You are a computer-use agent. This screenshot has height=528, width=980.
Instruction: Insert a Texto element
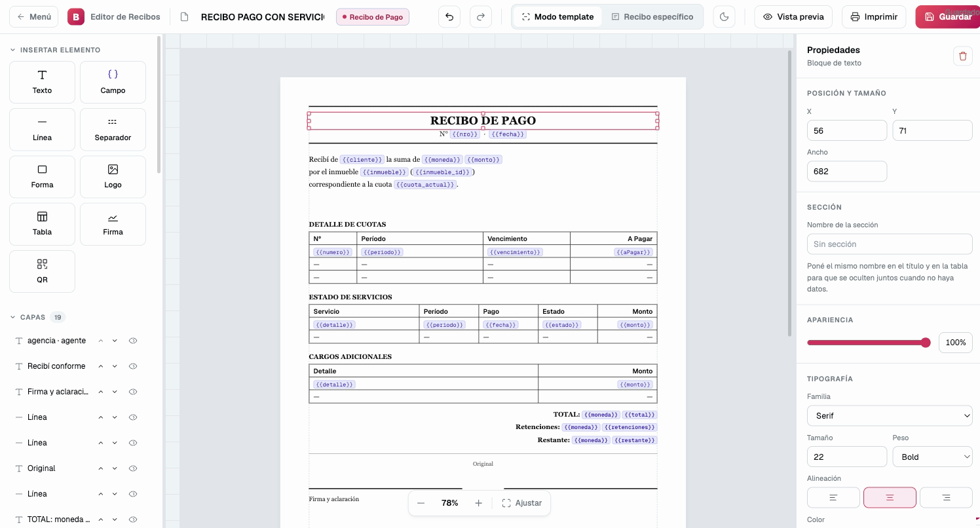pyautogui.click(x=42, y=83)
